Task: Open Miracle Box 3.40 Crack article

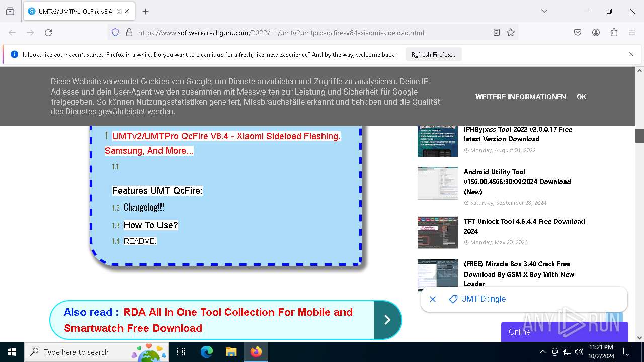Action: click(x=519, y=274)
